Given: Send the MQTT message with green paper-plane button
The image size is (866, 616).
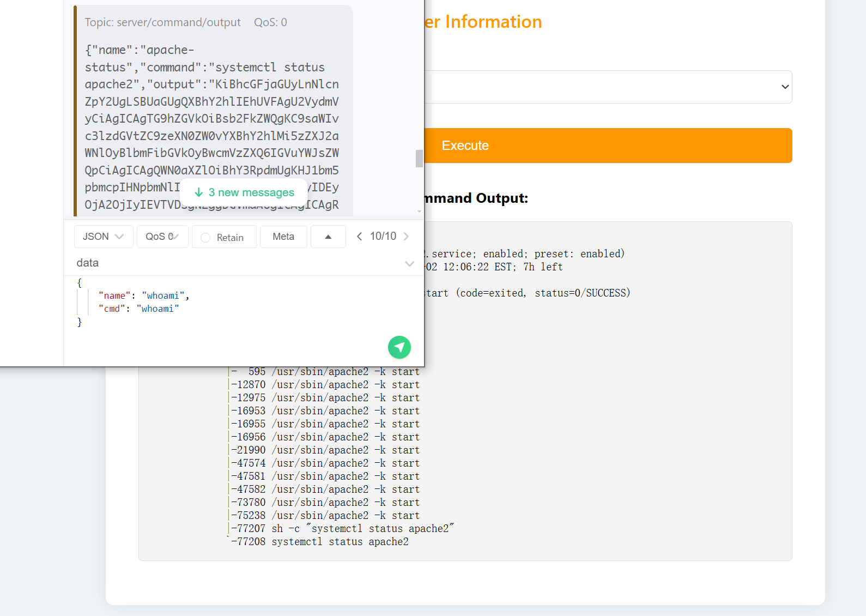Looking at the screenshot, I should point(399,347).
